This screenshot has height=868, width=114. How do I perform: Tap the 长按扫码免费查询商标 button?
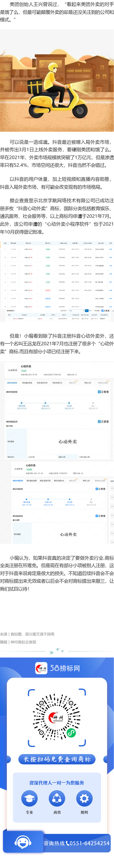(57, 759)
